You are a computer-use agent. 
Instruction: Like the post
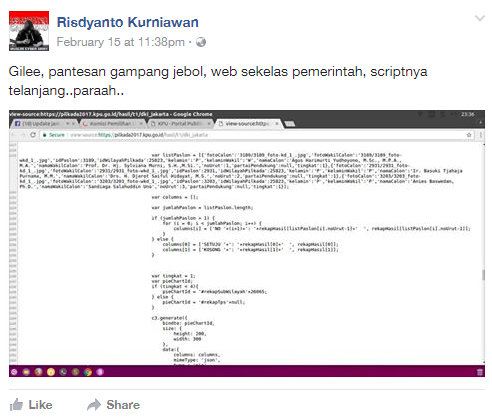pos(31,405)
